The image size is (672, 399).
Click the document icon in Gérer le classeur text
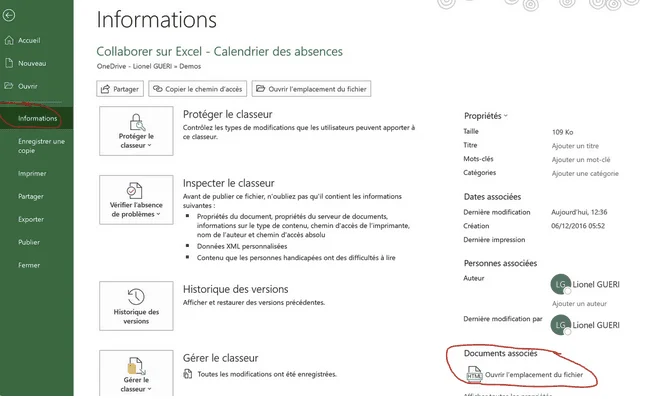[x=188, y=374]
